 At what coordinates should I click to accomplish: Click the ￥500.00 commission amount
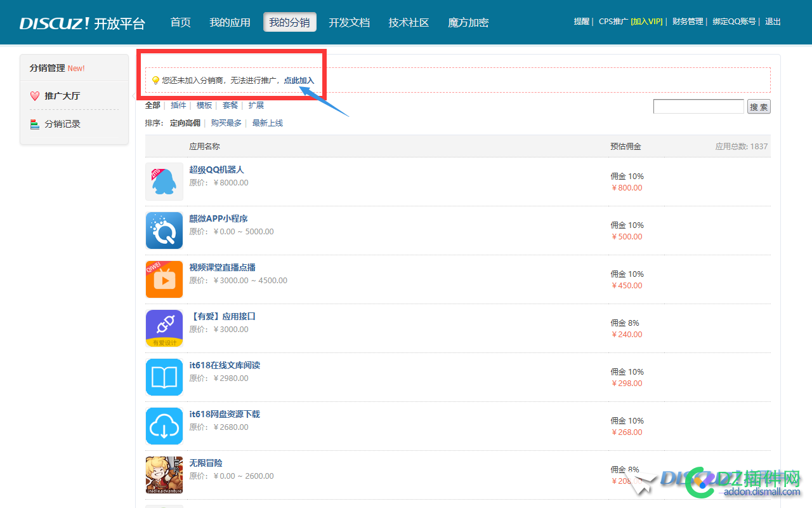click(x=626, y=237)
